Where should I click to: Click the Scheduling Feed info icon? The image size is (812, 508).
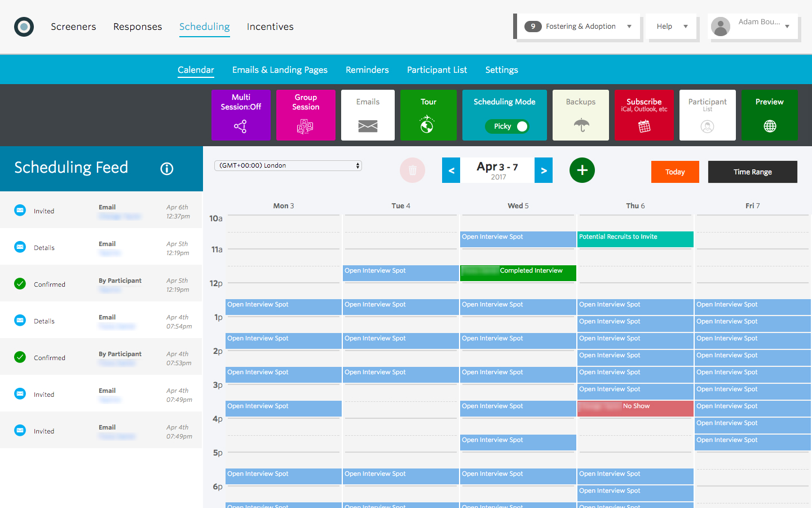click(x=167, y=168)
